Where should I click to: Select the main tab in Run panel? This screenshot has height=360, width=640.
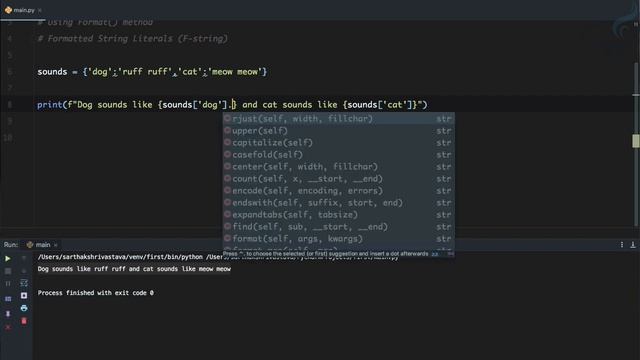pyautogui.click(x=39, y=244)
